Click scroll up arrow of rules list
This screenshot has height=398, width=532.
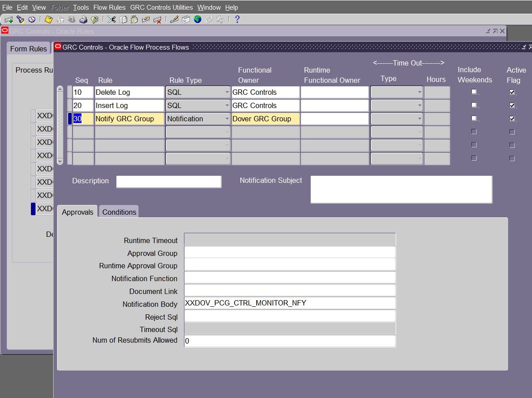click(x=60, y=89)
